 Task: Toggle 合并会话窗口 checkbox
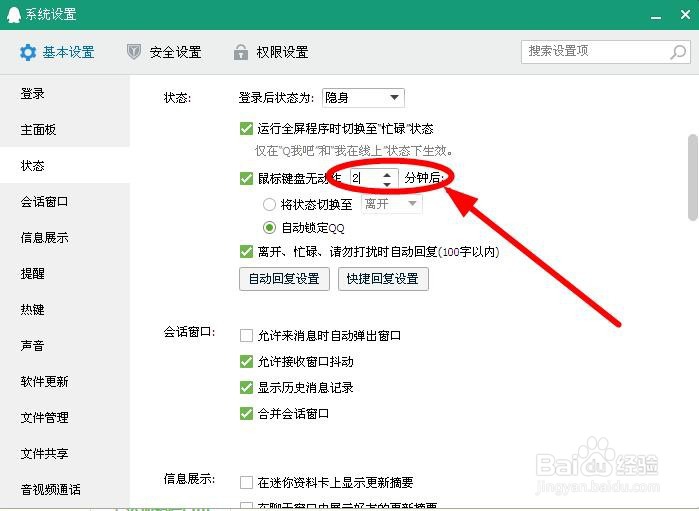pyautogui.click(x=246, y=413)
